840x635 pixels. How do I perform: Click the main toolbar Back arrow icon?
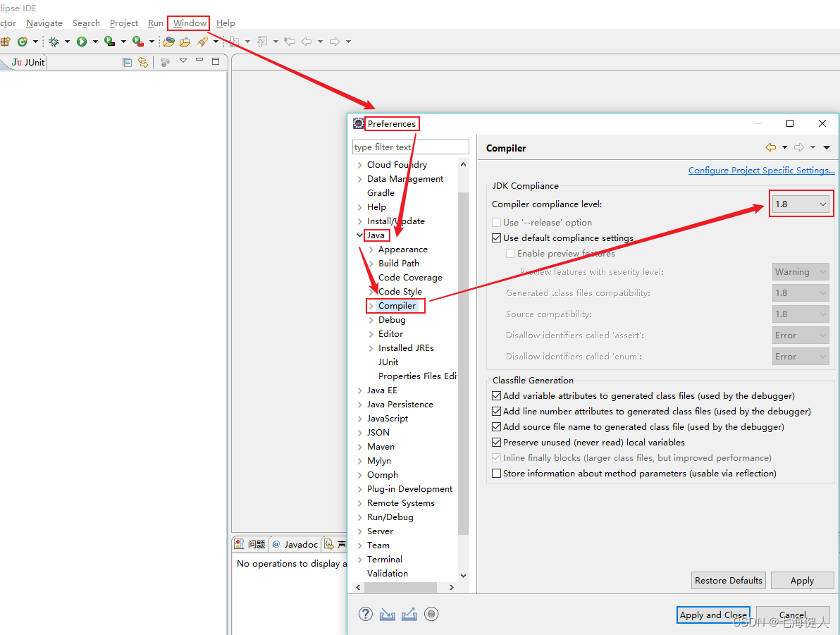[x=307, y=42]
